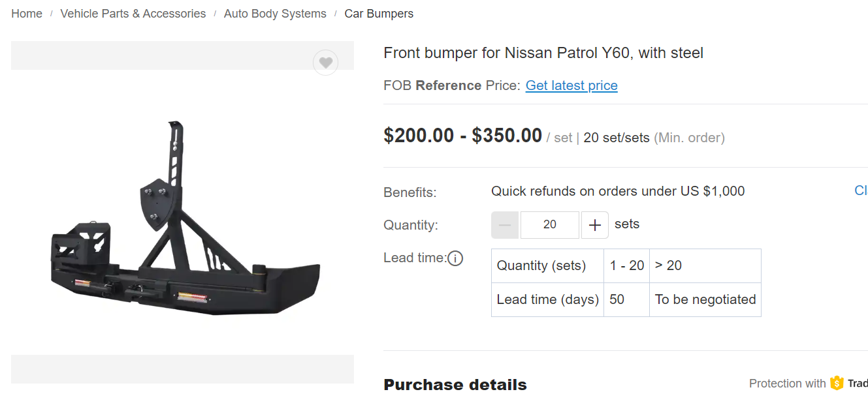Select the $200.00 - $350.00 price range

(462, 136)
